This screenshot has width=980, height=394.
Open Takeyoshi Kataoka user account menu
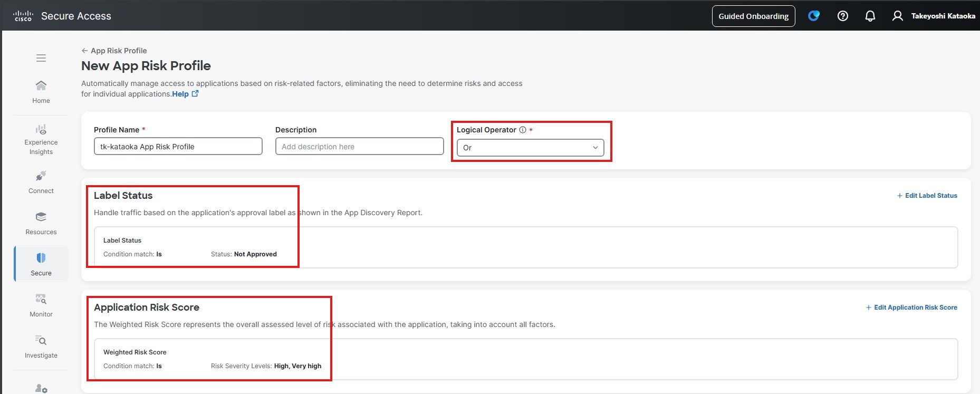click(x=934, y=16)
